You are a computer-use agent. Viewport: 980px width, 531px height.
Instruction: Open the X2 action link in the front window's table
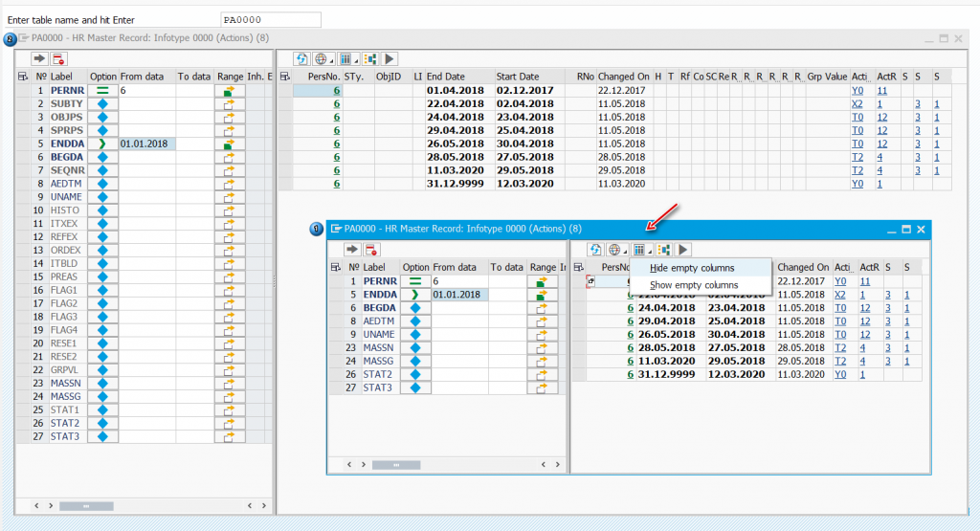(840, 295)
